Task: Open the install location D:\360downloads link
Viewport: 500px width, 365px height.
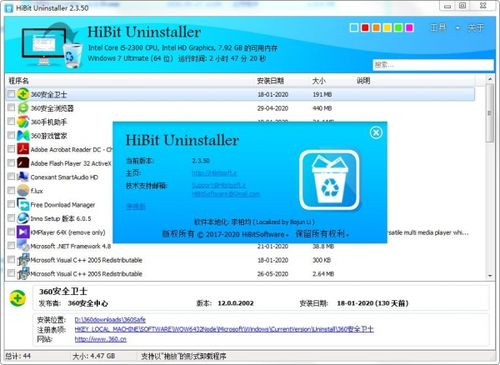Action: (110, 320)
